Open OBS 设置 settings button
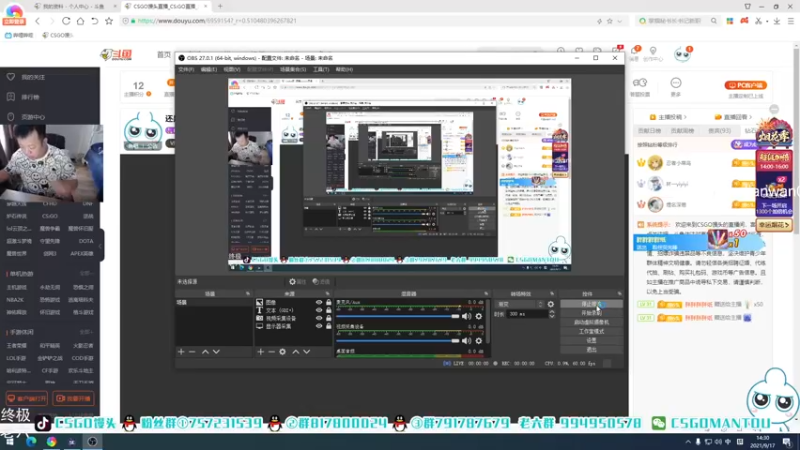Screen dimensions: 800x450 591,341
